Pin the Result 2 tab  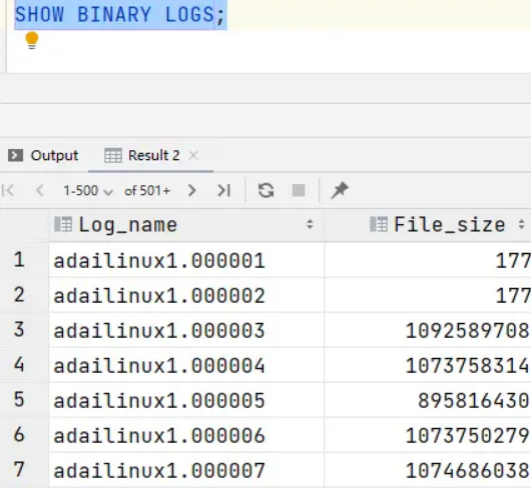(x=339, y=190)
